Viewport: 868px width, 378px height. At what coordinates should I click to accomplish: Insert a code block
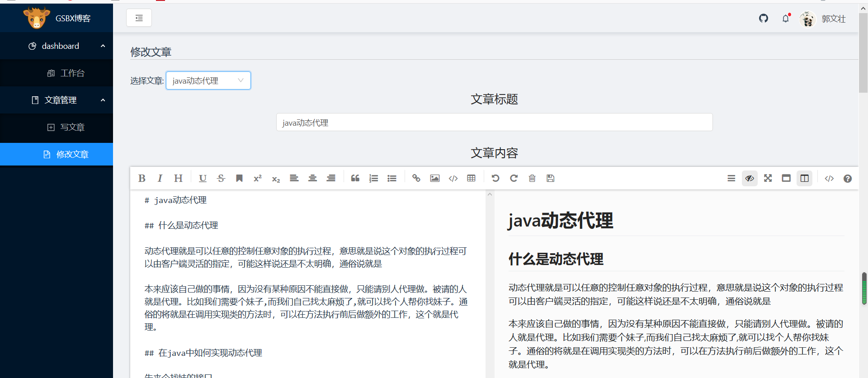453,178
